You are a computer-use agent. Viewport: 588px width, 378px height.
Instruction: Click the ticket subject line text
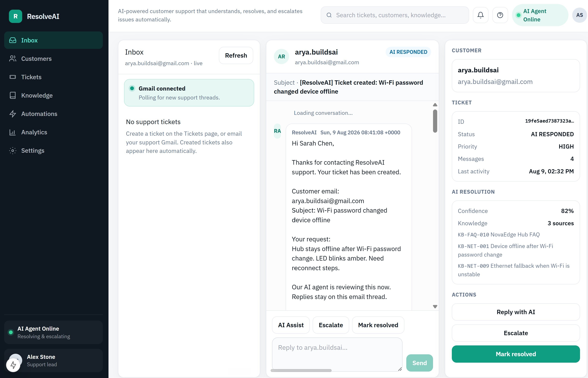tap(348, 87)
